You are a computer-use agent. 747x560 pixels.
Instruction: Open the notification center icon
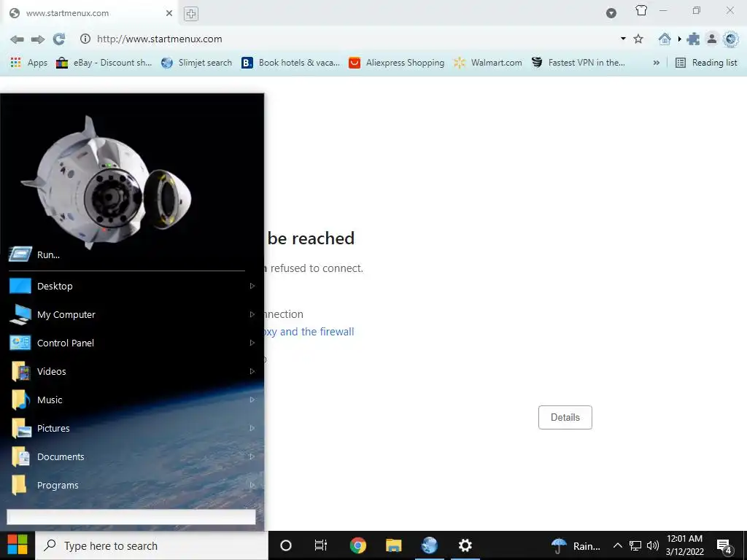pyautogui.click(x=724, y=546)
